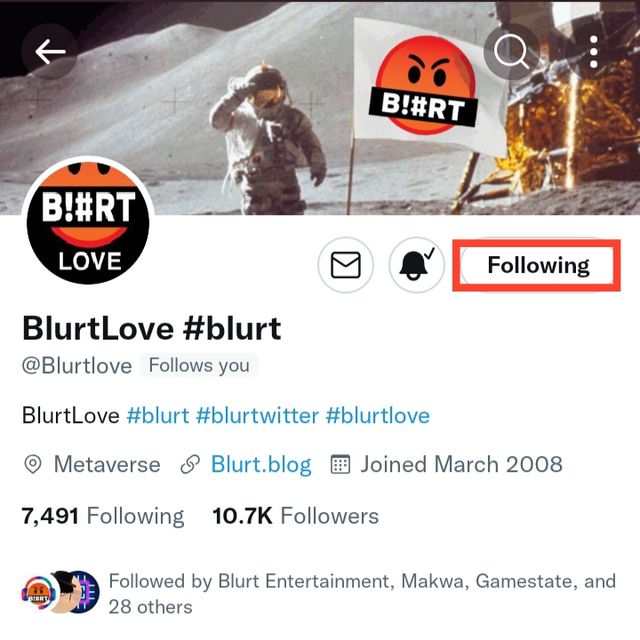View the 10.7K Followers list

296,516
